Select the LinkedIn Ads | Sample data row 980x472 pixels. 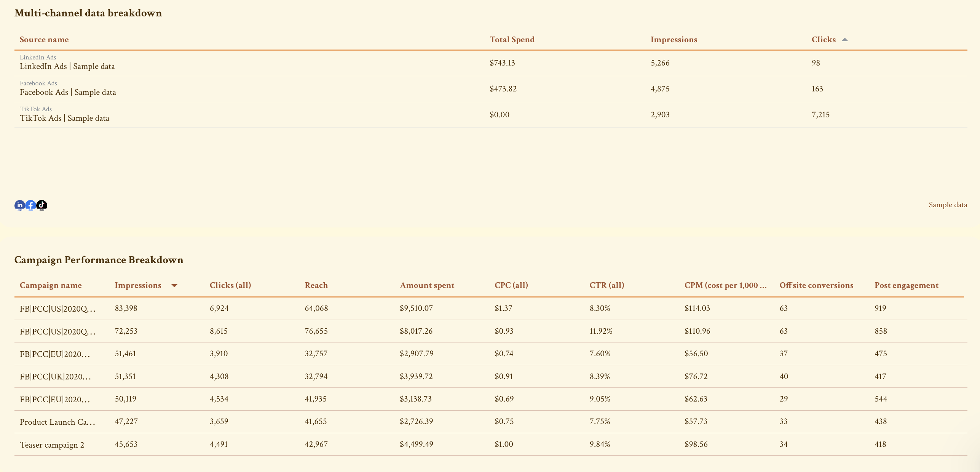click(67, 66)
